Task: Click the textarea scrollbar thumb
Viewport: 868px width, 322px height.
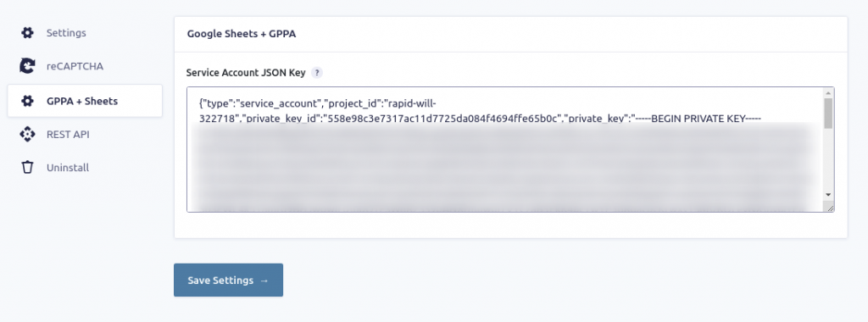Action: click(x=828, y=114)
